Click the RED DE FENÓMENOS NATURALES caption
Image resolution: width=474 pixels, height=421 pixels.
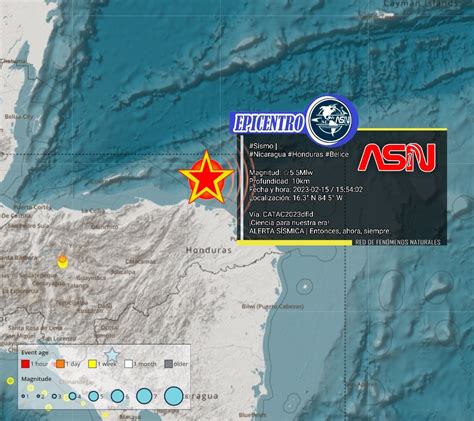pos(398,243)
